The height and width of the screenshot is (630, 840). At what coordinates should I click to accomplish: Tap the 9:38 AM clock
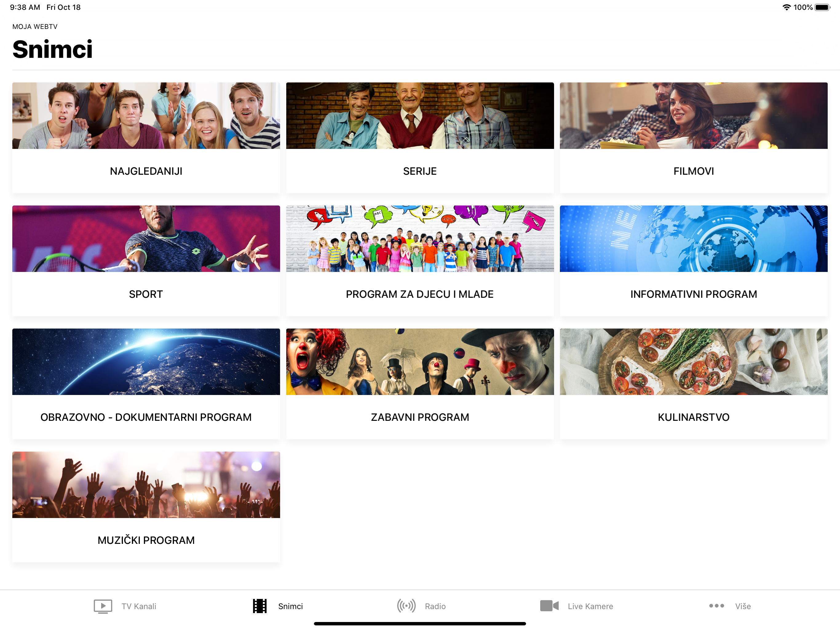coord(25,8)
